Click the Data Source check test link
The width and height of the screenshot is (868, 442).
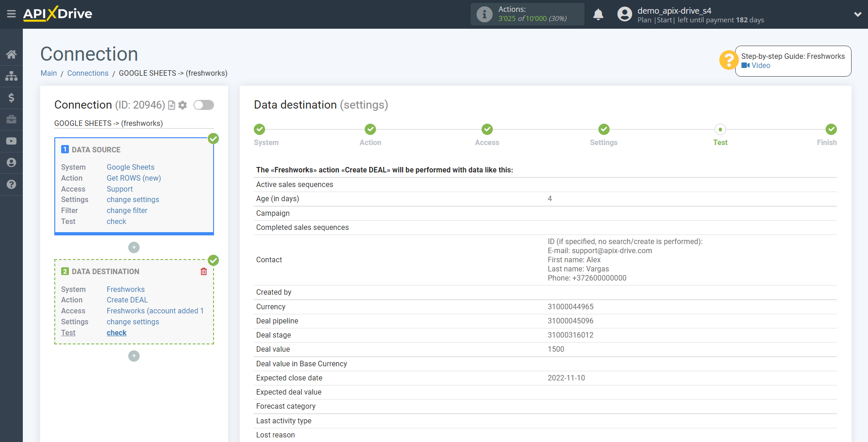click(x=116, y=221)
